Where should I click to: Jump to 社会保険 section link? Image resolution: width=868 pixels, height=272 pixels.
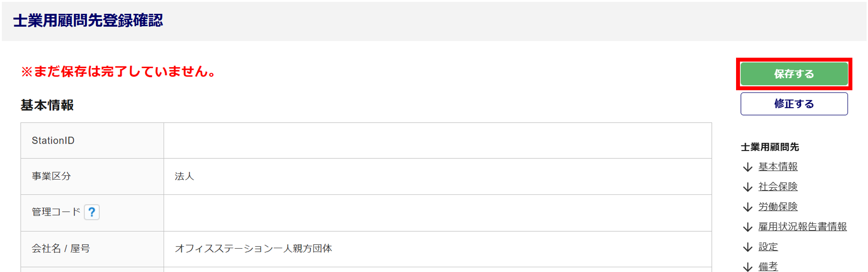(x=778, y=187)
